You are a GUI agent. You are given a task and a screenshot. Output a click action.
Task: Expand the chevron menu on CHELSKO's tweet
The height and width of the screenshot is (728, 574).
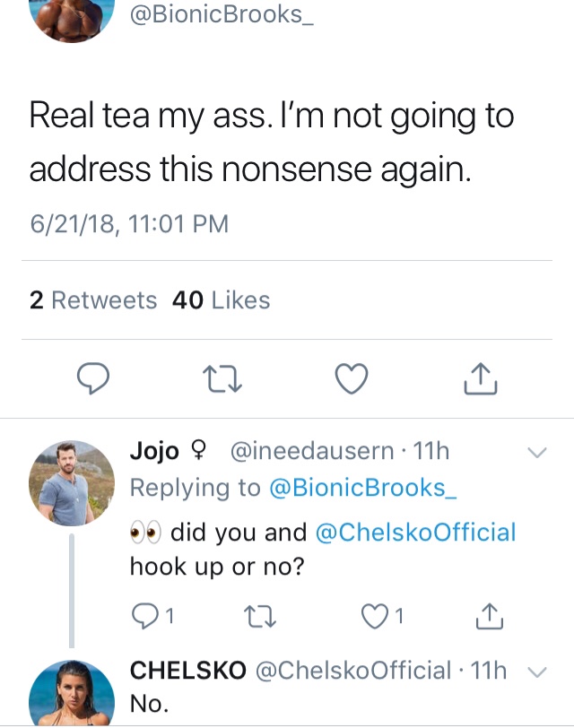(x=537, y=672)
